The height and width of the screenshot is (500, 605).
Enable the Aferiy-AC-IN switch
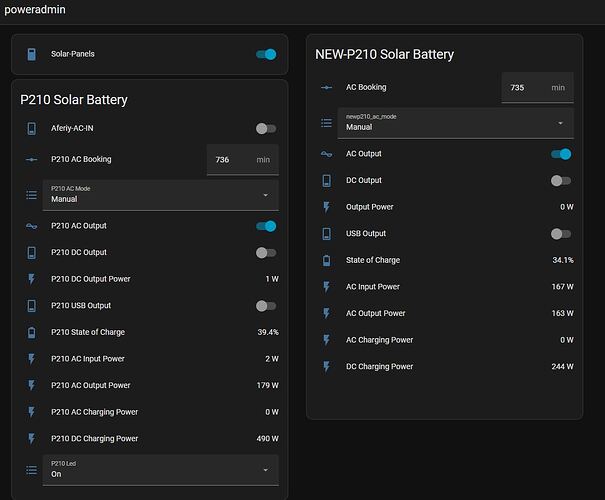point(266,128)
